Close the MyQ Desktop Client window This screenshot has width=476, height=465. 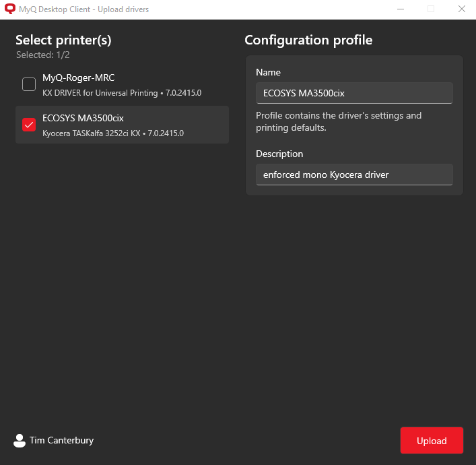pos(461,9)
